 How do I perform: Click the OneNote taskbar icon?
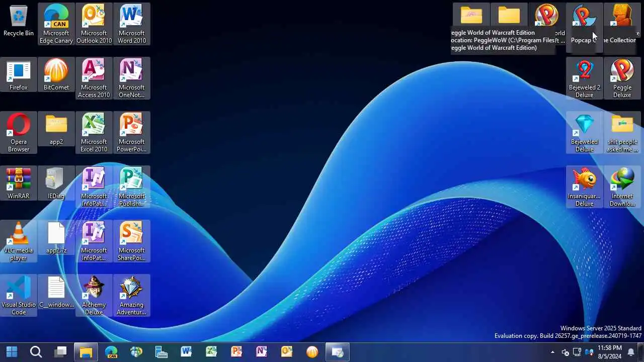coord(262,352)
